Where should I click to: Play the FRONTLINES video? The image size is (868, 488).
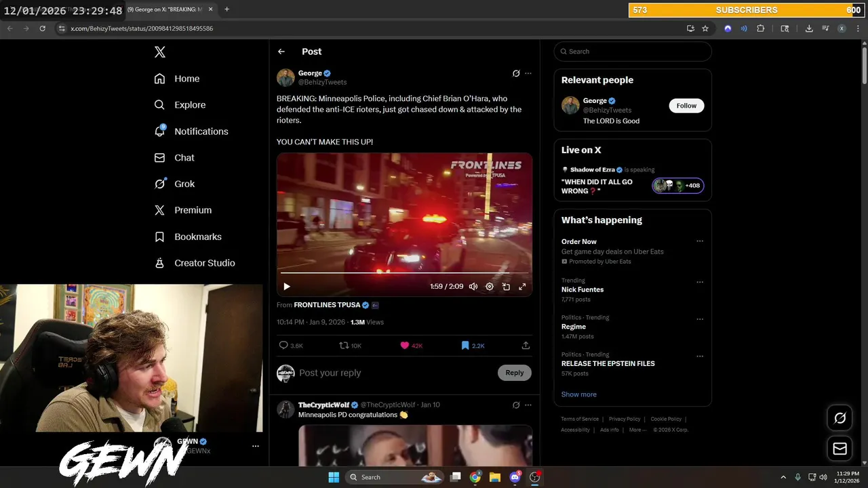pos(286,287)
